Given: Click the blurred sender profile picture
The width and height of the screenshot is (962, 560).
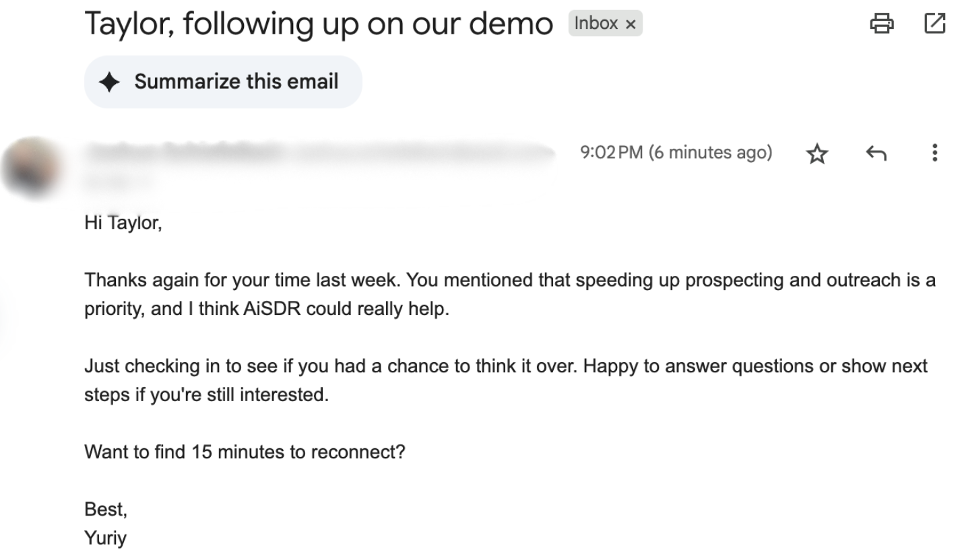Looking at the screenshot, I should [34, 164].
